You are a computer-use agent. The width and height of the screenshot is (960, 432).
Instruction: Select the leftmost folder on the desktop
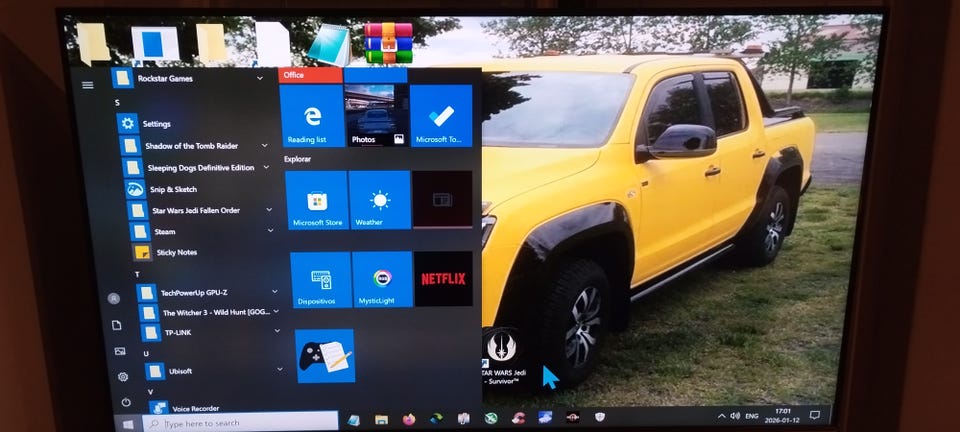tap(94, 43)
